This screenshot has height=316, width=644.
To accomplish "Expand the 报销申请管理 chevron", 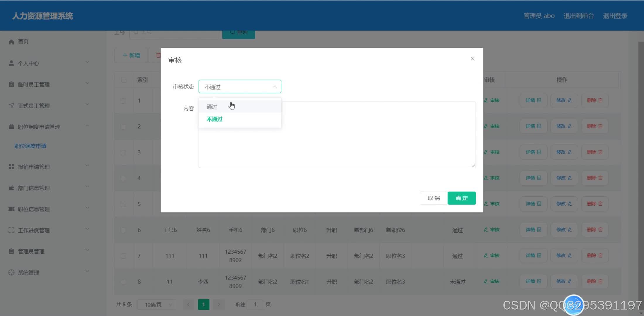I will (x=87, y=166).
